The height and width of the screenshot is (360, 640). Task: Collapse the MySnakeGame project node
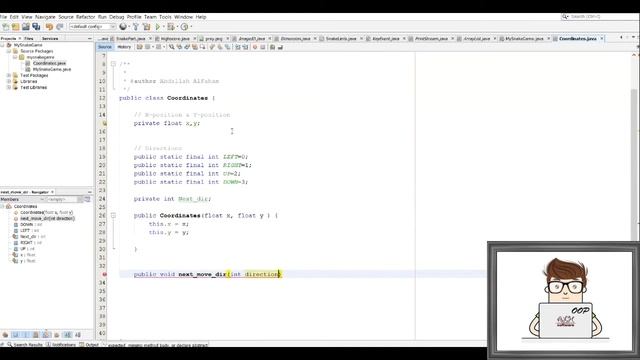pyautogui.click(x=3, y=45)
